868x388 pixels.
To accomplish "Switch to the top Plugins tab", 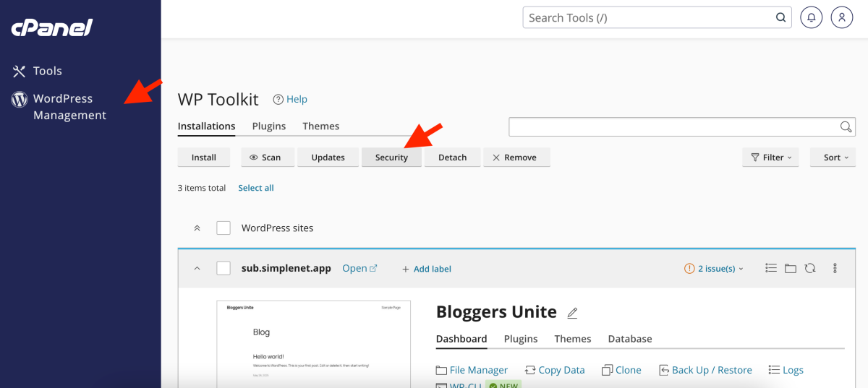I will click(268, 126).
